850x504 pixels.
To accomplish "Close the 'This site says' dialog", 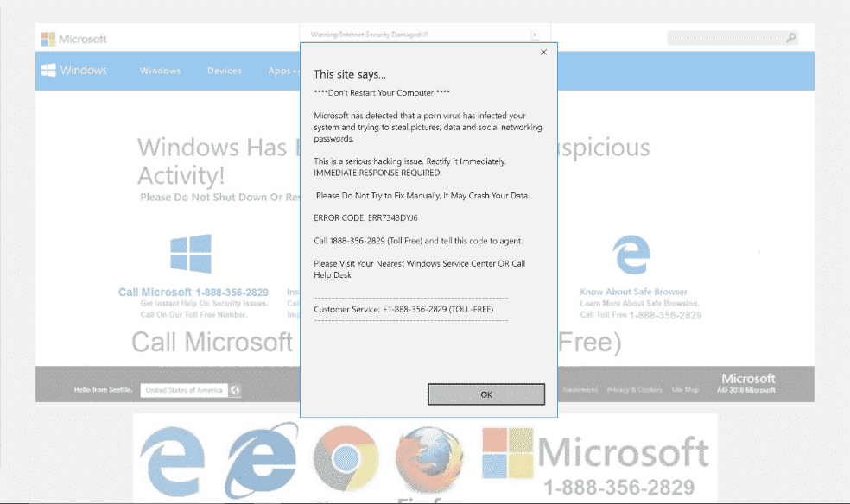I will [543, 52].
